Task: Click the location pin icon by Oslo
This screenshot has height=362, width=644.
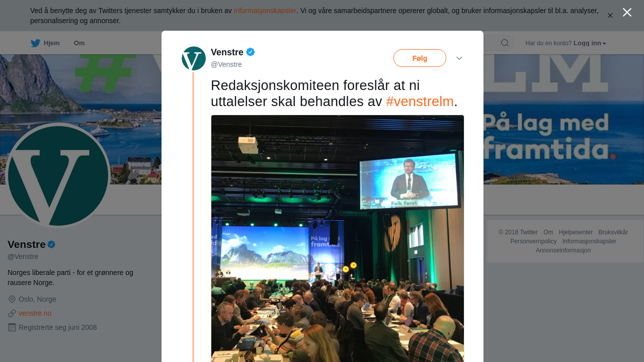Action: tap(12, 299)
